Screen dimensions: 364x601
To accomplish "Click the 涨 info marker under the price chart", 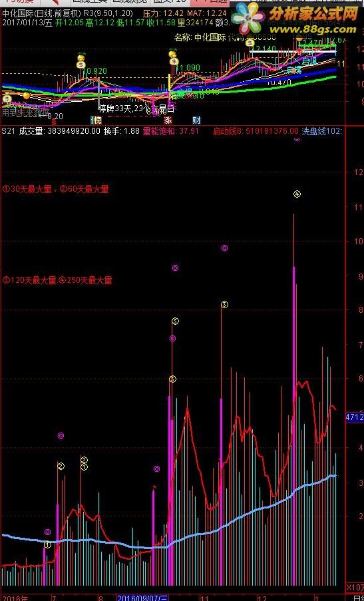I will 168,120.
